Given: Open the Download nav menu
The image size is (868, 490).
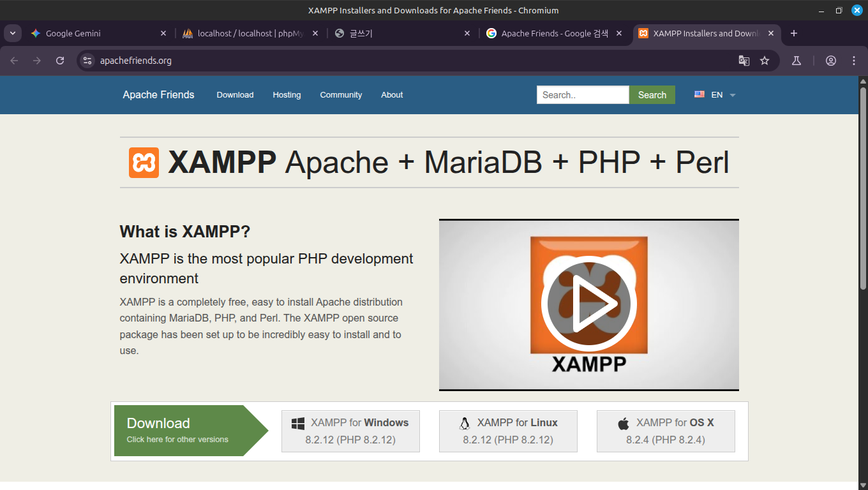Looking at the screenshot, I should click(235, 94).
